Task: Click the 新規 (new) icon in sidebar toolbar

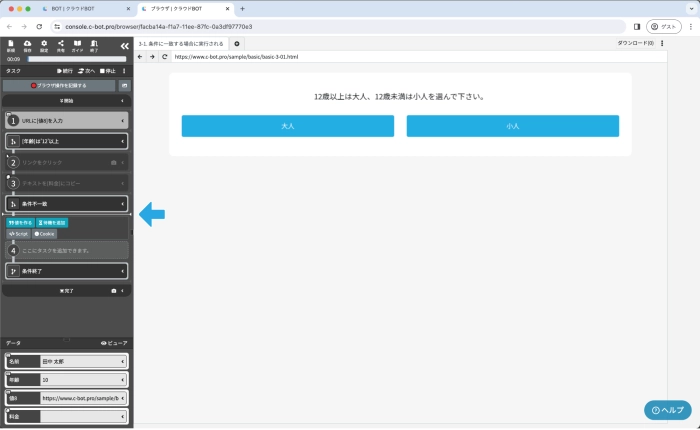Action: [11, 46]
